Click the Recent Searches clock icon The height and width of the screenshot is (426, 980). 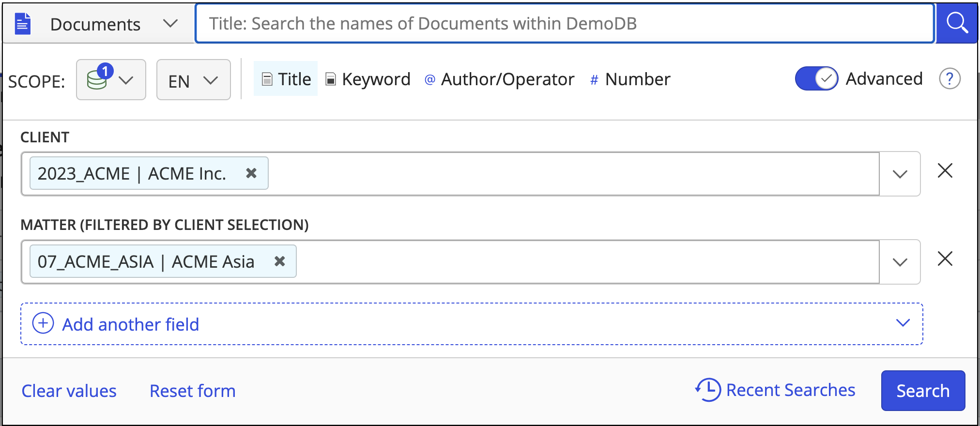708,390
